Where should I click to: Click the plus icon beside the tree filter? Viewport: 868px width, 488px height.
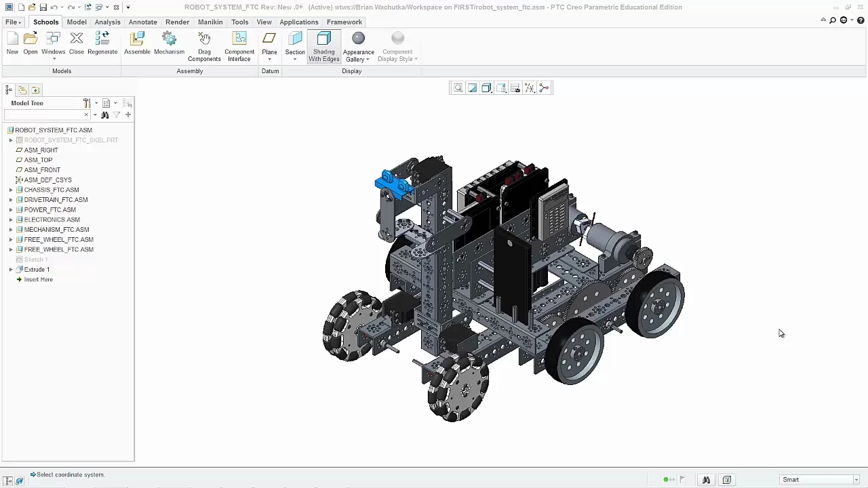pos(128,115)
